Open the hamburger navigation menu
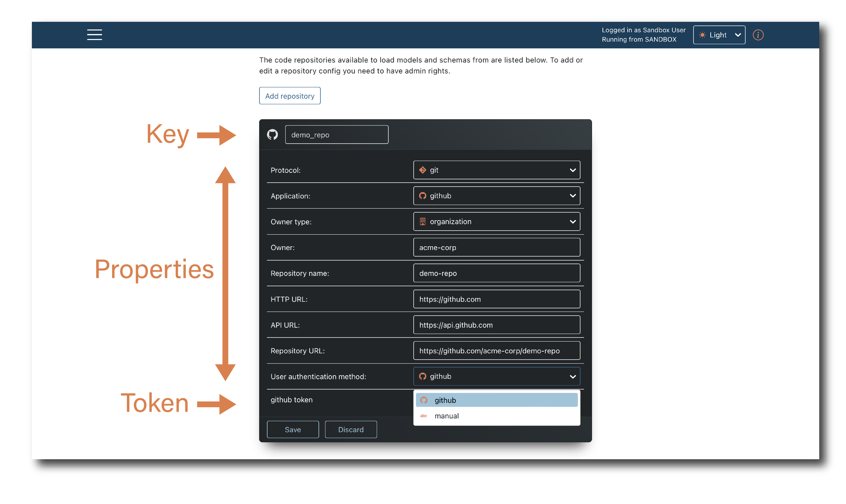This screenshot has height=504, width=846. point(94,35)
